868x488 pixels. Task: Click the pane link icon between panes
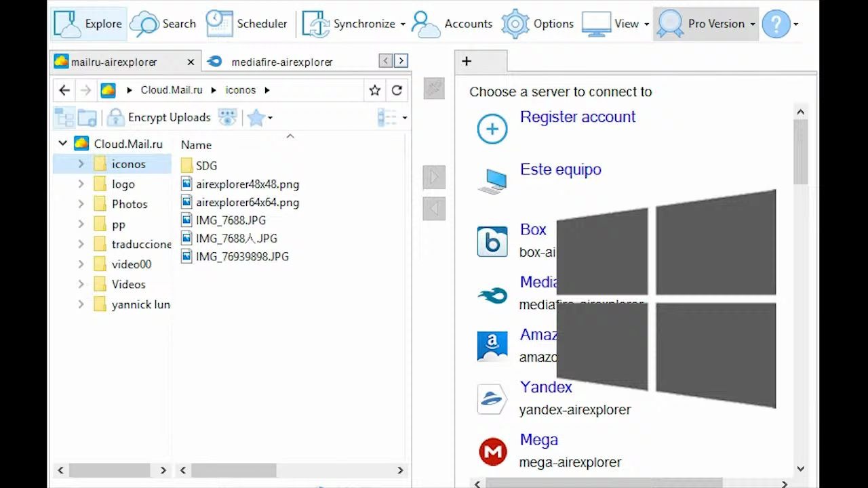pyautogui.click(x=434, y=88)
